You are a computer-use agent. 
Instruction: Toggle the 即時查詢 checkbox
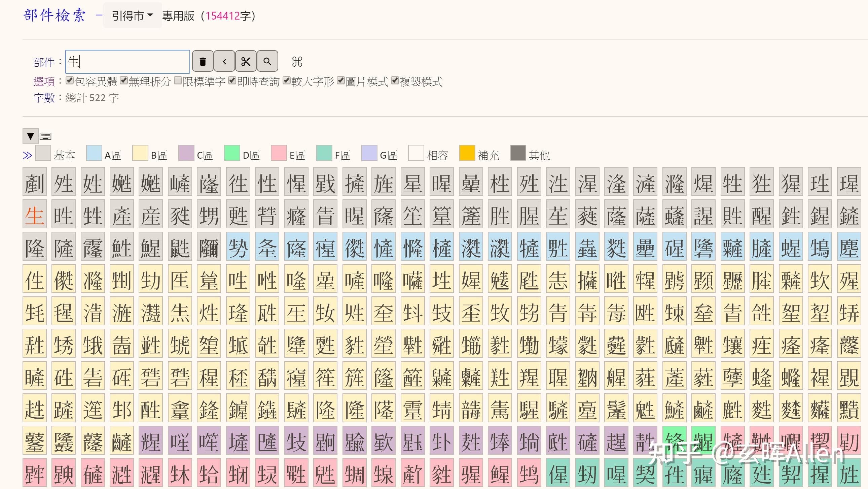[232, 80]
